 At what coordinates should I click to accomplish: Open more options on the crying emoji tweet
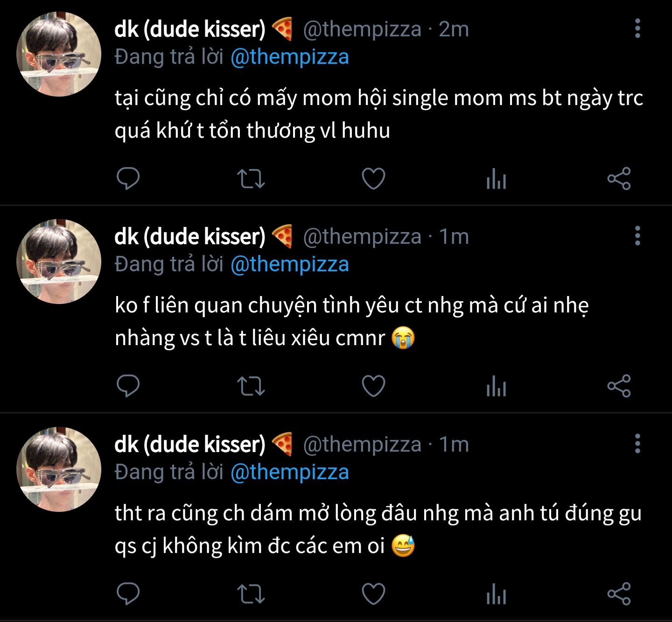click(637, 236)
